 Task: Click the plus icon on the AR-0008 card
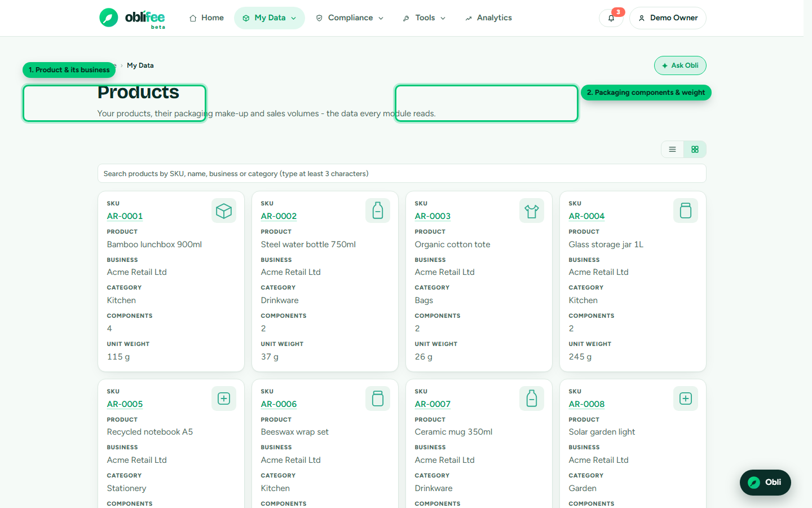(x=686, y=398)
